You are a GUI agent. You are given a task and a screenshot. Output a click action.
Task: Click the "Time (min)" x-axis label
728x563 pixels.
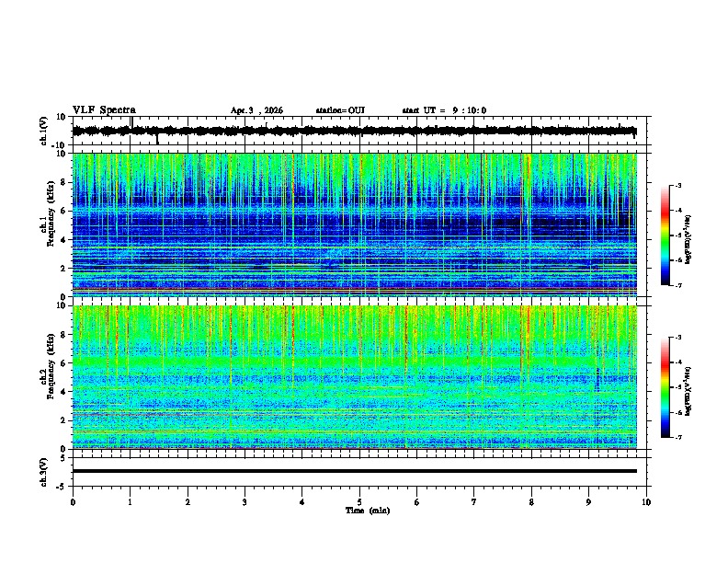pyautogui.click(x=368, y=511)
